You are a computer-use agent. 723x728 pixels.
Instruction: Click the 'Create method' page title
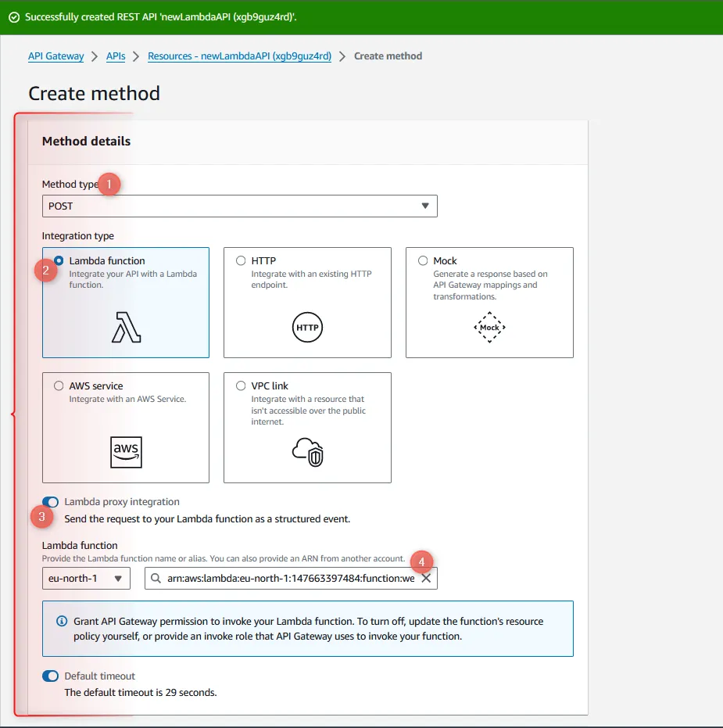(95, 93)
